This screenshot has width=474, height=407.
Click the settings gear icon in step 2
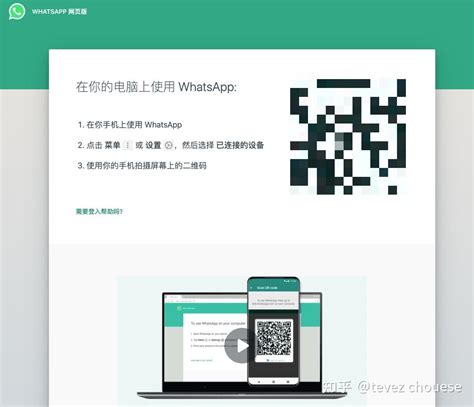click(169, 145)
